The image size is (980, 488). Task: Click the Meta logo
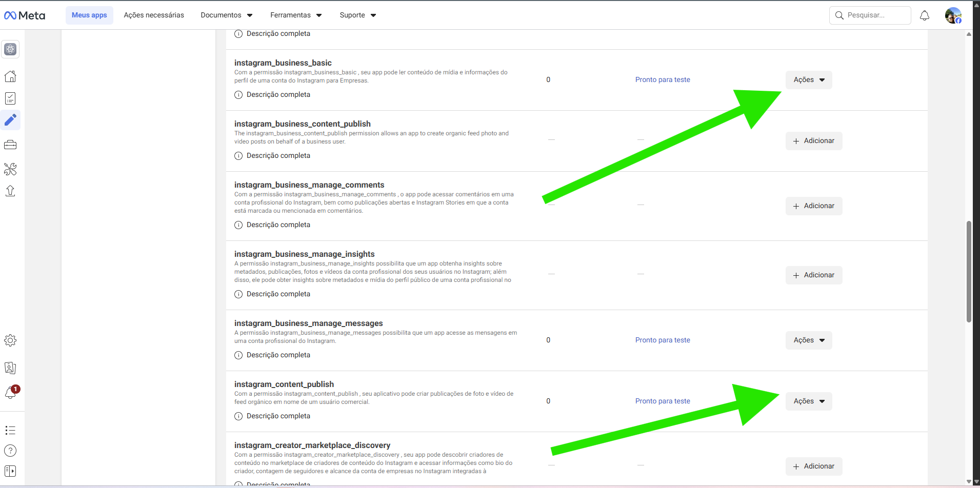tap(25, 15)
